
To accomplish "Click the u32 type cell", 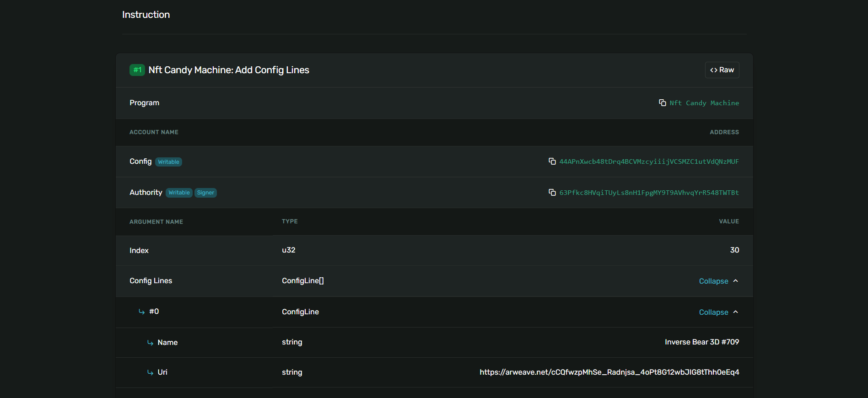I will [x=289, y=250].
